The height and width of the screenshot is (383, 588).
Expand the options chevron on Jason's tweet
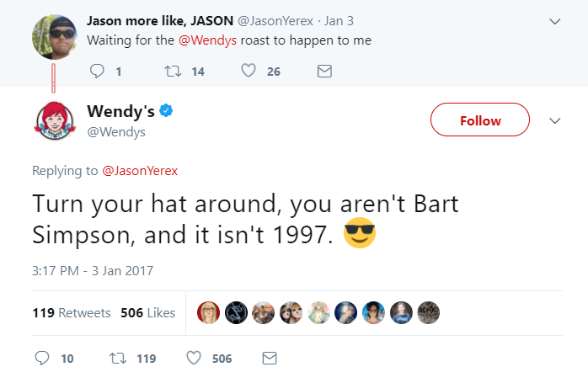click(x=554, y=19)
